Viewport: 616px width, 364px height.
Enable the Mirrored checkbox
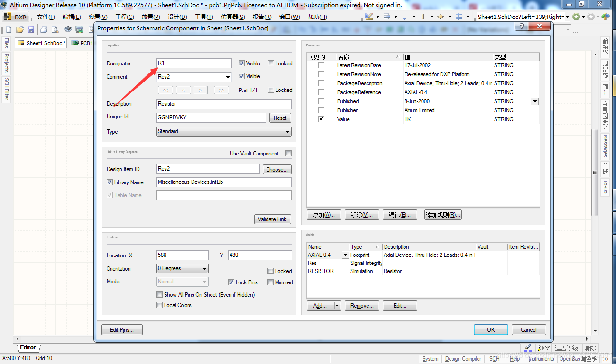[270, 282]
